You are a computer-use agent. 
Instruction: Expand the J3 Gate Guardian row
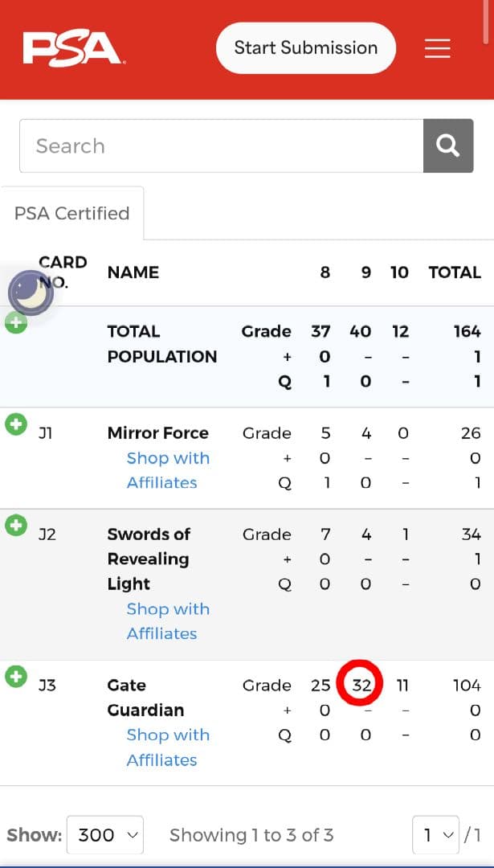point(16,677)
